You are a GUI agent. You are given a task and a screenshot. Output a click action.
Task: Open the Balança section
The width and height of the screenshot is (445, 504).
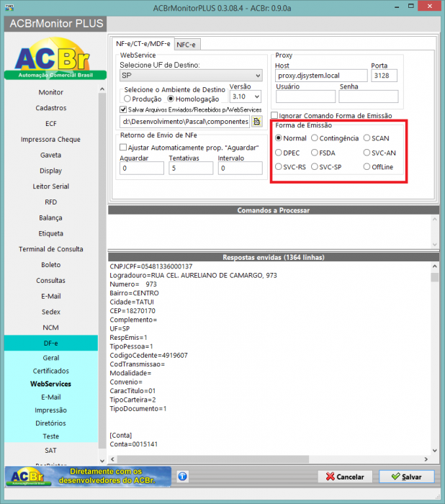click(x=51, y=218)
